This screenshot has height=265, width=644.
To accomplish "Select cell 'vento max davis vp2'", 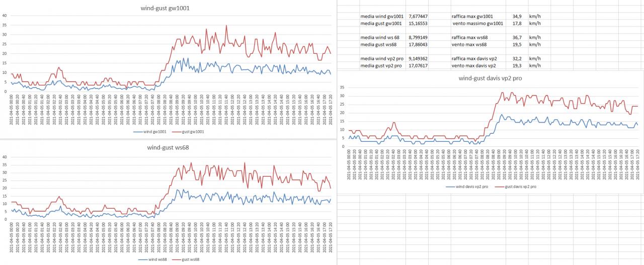I will click(x=473, y=65).
